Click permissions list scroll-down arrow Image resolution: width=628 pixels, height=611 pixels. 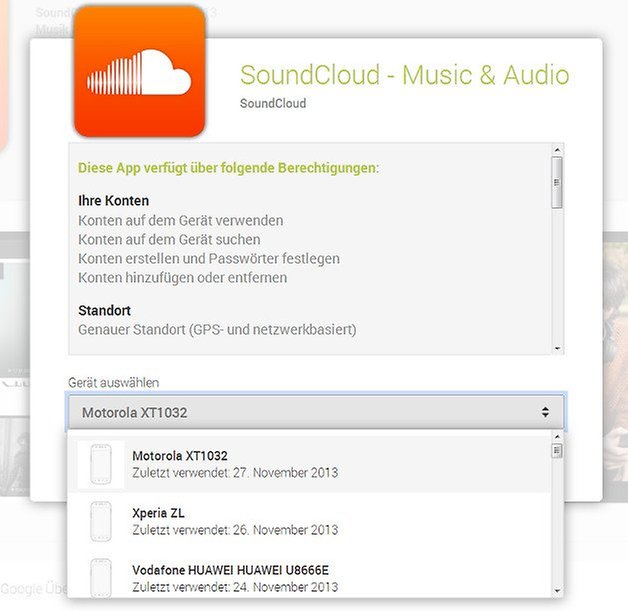coord(557,349)
